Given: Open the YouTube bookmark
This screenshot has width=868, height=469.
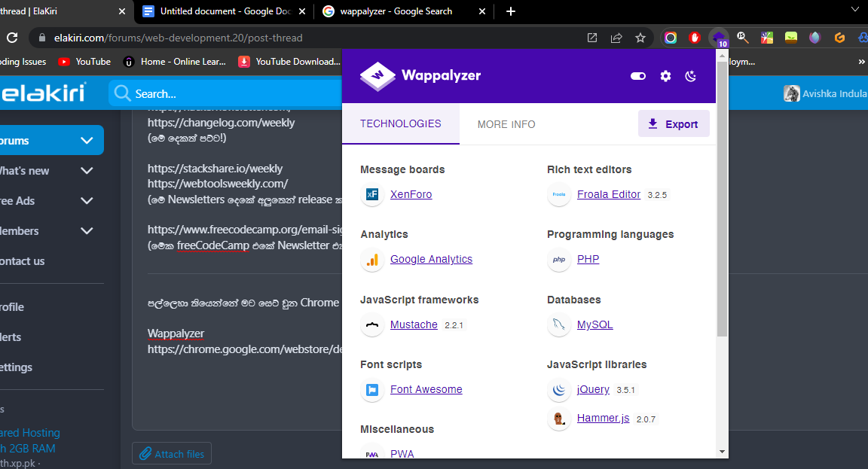Looking at the screenshot, I should 84,62.
